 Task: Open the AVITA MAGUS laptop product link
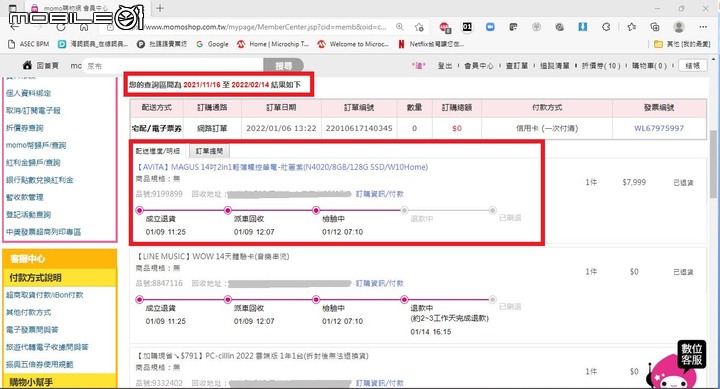pyautogui.click(x=282, y=167)
